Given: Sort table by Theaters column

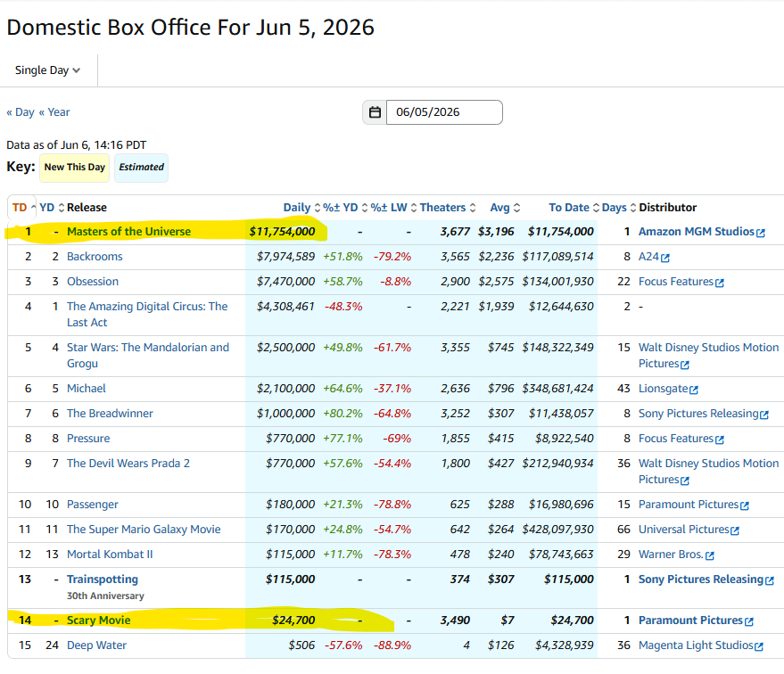Looking at the screenshot, I should tap(448, 208).
